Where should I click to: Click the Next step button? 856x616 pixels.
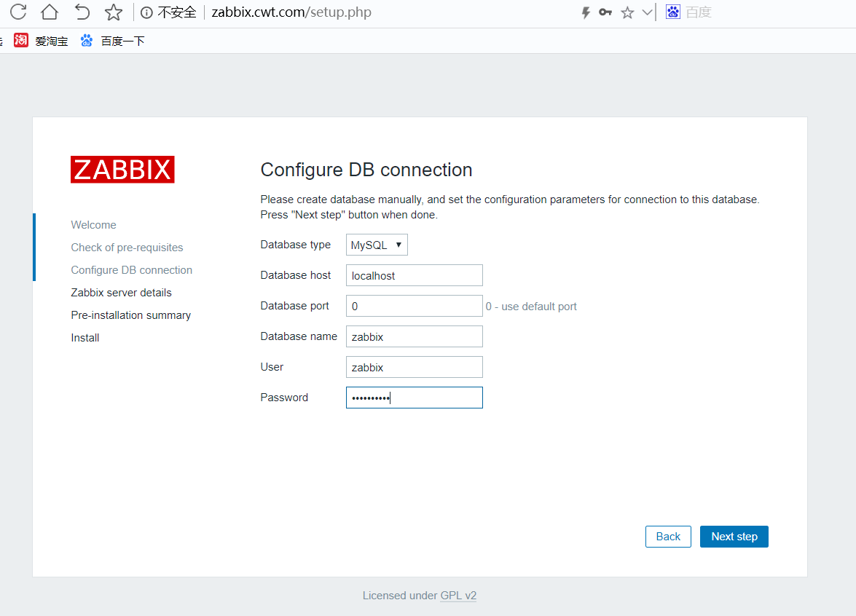(x=734, y=537)
